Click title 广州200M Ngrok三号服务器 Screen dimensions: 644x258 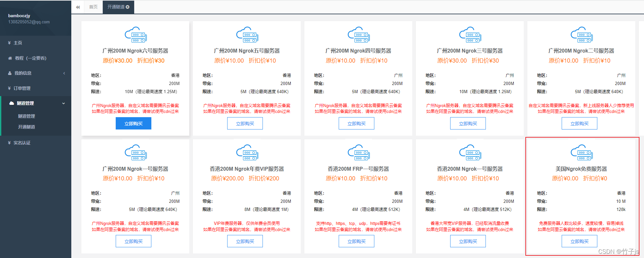click(470, 51)
